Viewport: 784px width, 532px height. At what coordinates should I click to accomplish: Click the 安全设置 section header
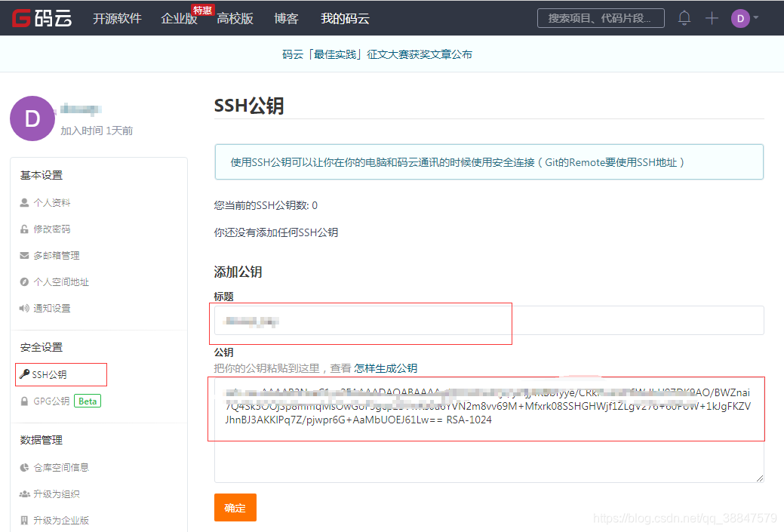click(42, 348)
